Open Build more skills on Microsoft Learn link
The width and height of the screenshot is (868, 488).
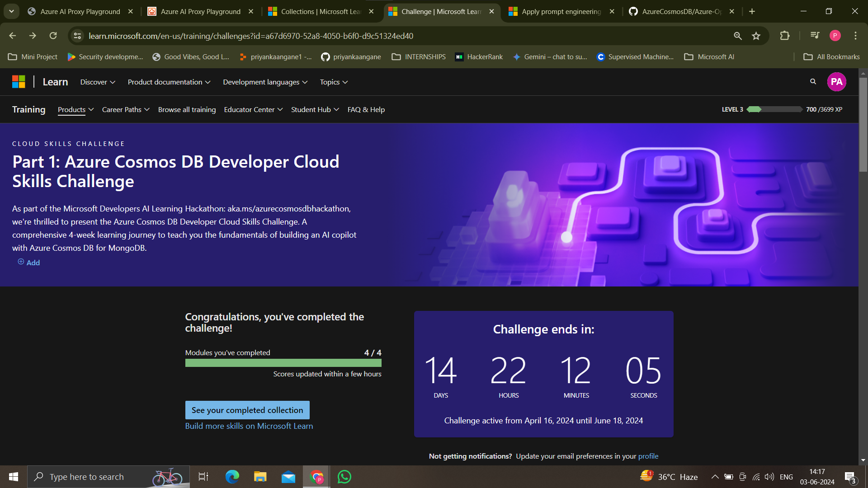(249, 426)
